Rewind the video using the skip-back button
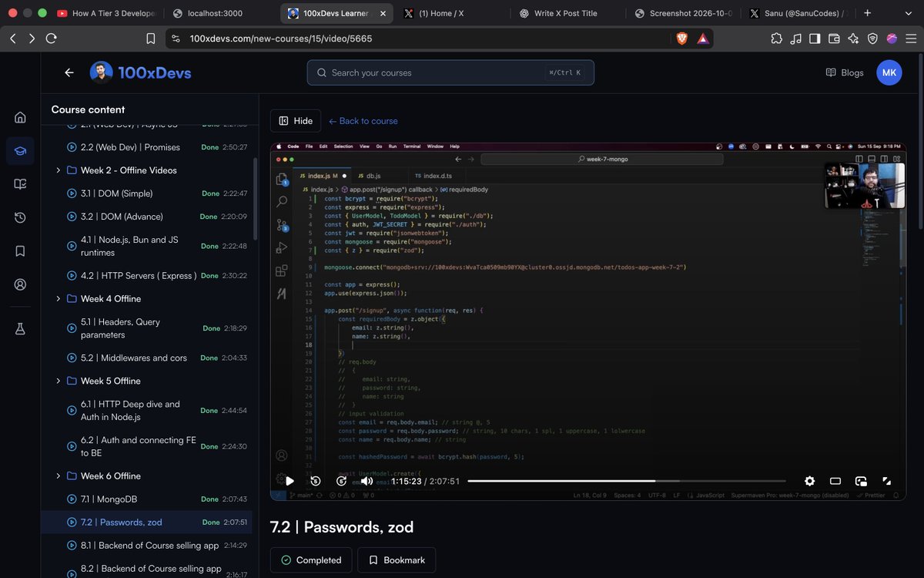 (x=316, y=481)
